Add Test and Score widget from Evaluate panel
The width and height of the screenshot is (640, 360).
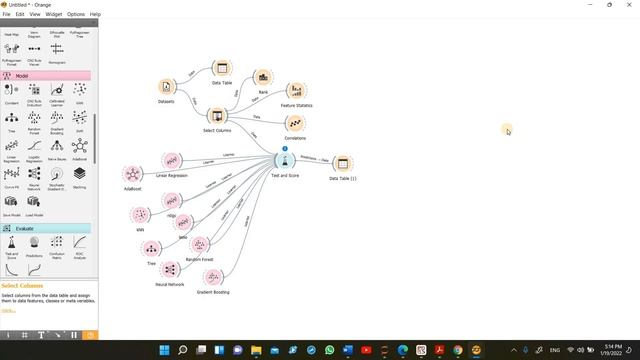(11, 247)
